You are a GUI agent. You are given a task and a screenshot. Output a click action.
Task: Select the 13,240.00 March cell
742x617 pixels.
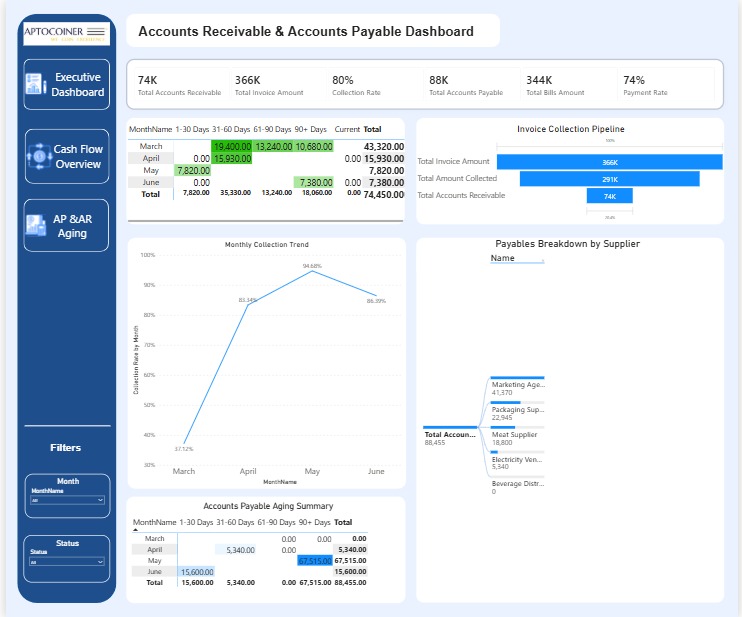(x=273, y=147)
